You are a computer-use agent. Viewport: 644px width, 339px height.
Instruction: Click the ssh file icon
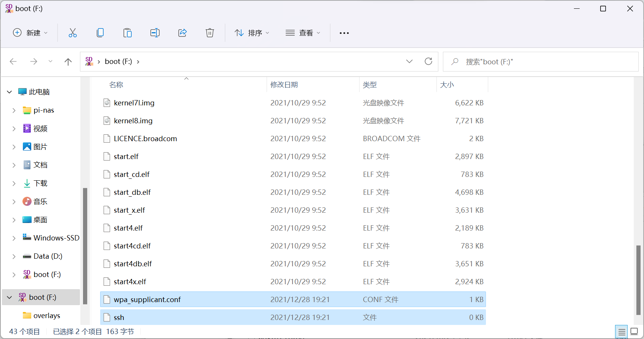click(x=107, y=317)
